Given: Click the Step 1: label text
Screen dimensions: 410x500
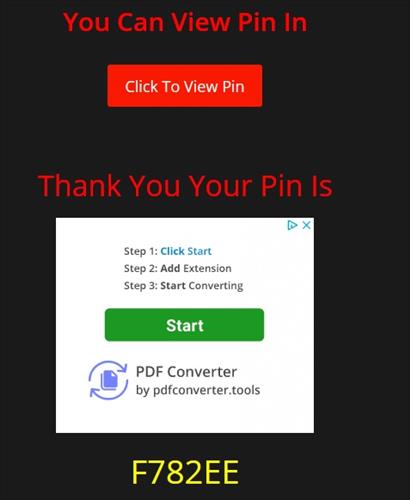Looking at the screenshot, I should coord(140,251).
